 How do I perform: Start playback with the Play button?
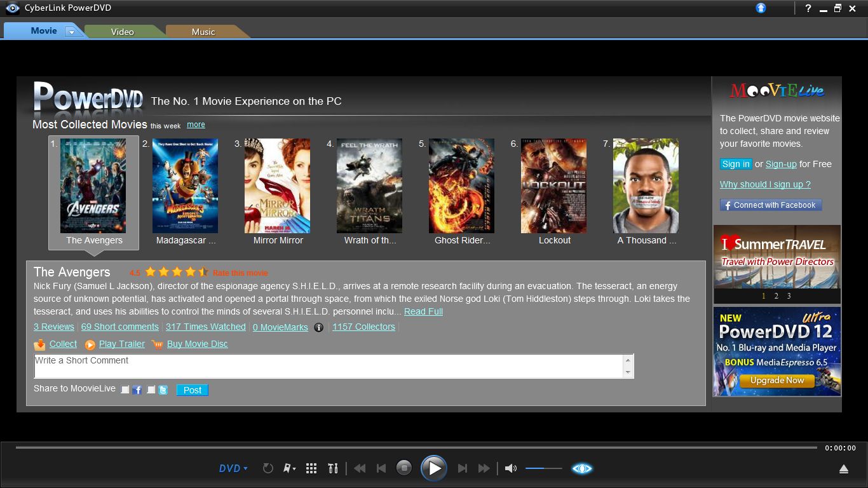click(x=434, y=468)
